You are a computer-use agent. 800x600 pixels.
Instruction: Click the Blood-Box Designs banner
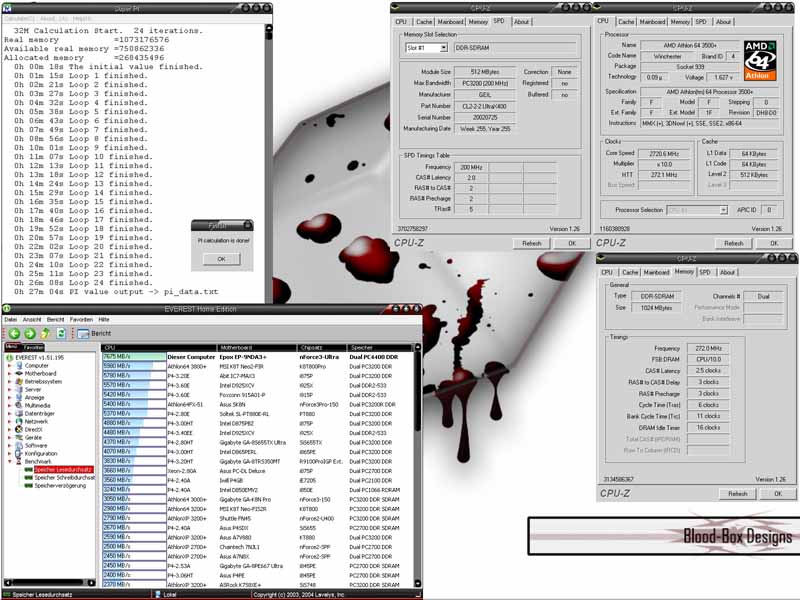663,536
